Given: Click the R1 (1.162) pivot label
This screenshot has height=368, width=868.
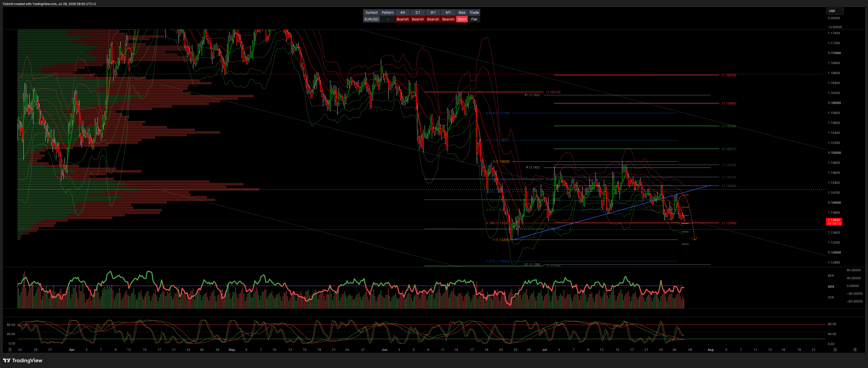Looking at the screenshot, I should point(532,95).
